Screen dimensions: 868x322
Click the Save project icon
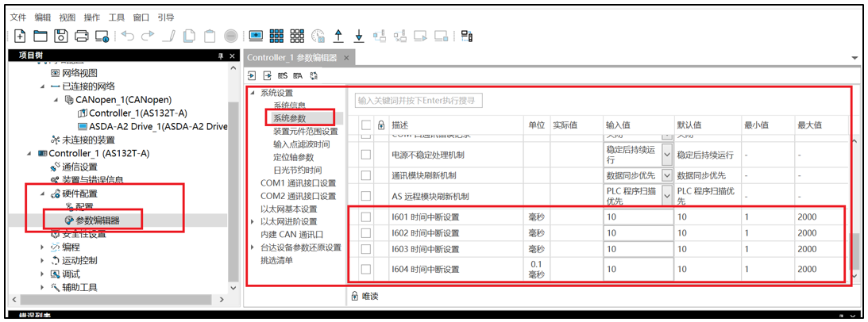point(60,36)
